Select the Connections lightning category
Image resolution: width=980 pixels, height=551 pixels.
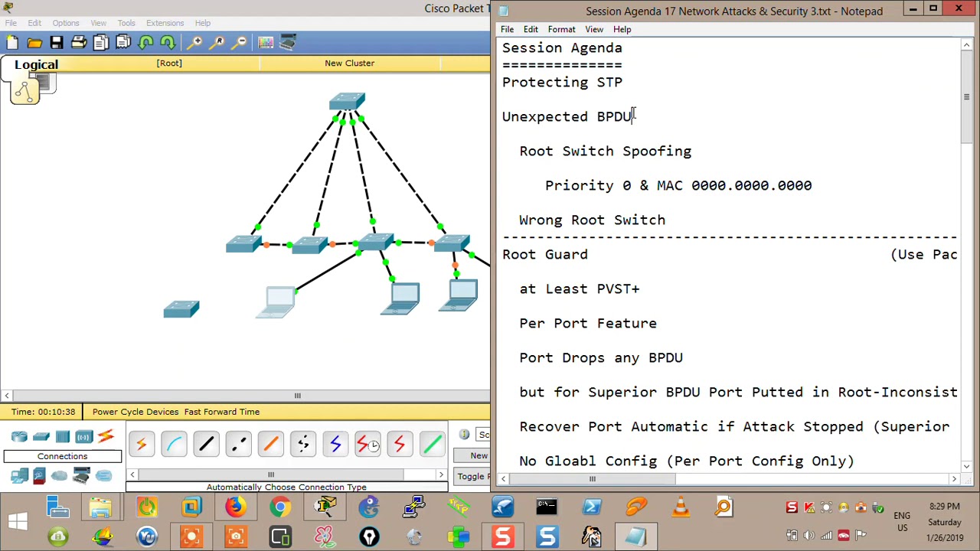(106, 437)
